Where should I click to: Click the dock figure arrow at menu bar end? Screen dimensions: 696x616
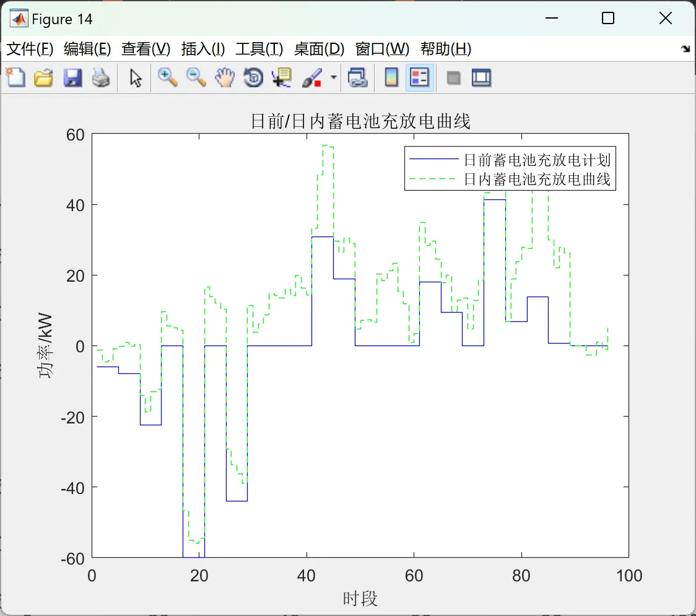tap(686, 49)
